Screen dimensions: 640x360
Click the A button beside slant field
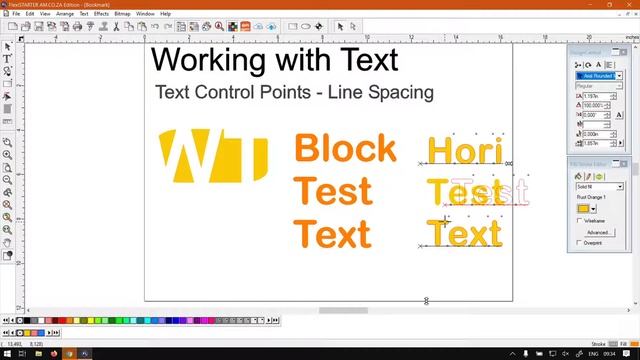point(619,115)
